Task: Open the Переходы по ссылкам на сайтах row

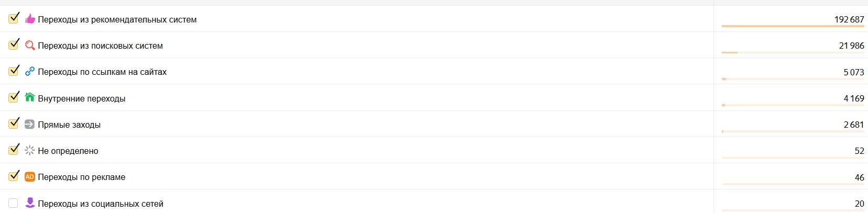Action: pyautogui.click(x=102, y=72)
